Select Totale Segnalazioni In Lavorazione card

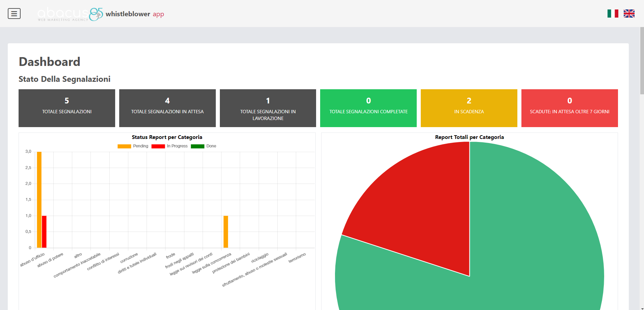pos(268,108)
